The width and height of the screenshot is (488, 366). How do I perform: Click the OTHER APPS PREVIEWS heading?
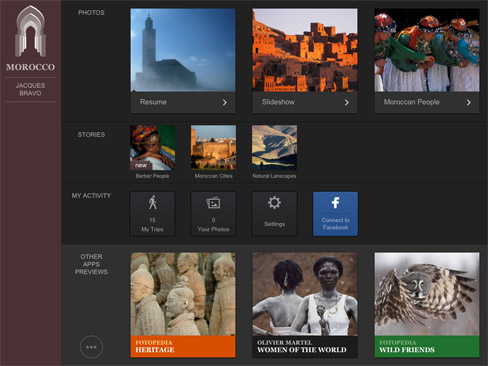91,264
